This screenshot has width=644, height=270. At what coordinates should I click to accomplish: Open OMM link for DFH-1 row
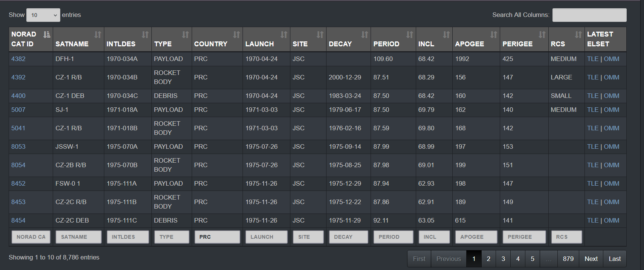(612, 59)
